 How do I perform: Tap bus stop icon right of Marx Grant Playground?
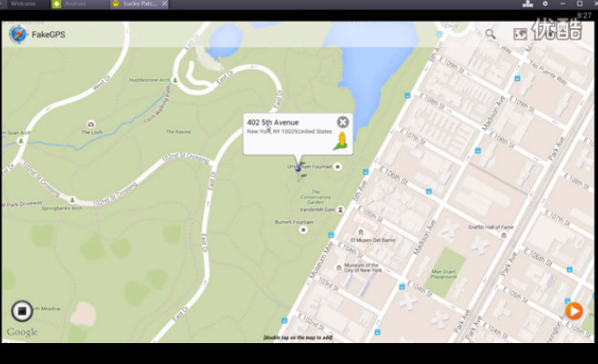(570, 269)
